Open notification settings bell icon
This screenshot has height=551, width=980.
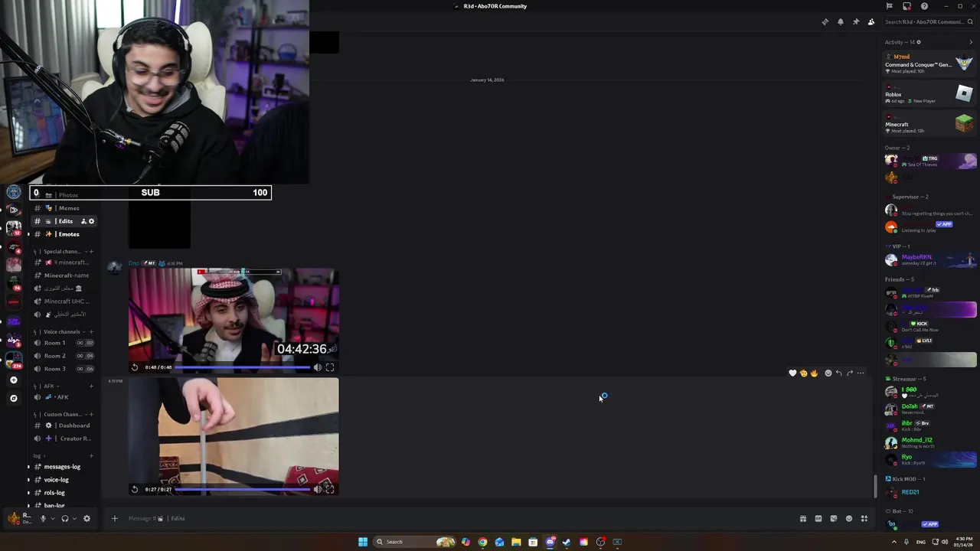[x=841, y=21]
